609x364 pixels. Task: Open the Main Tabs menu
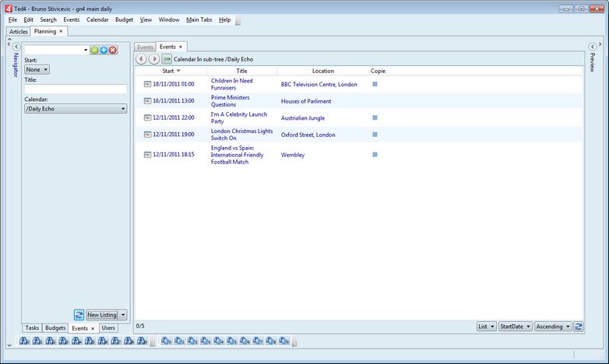pyautogui.click(x=199, y=19)
